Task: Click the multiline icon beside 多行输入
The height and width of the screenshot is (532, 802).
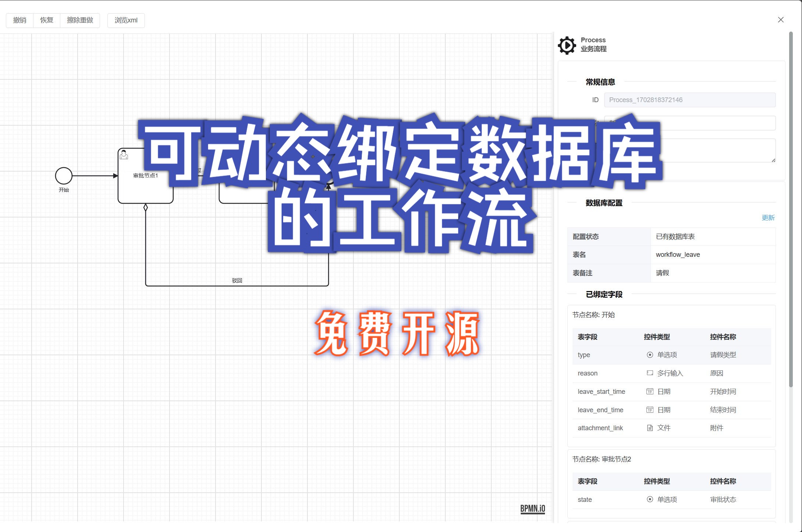Action: pos(650,373)
